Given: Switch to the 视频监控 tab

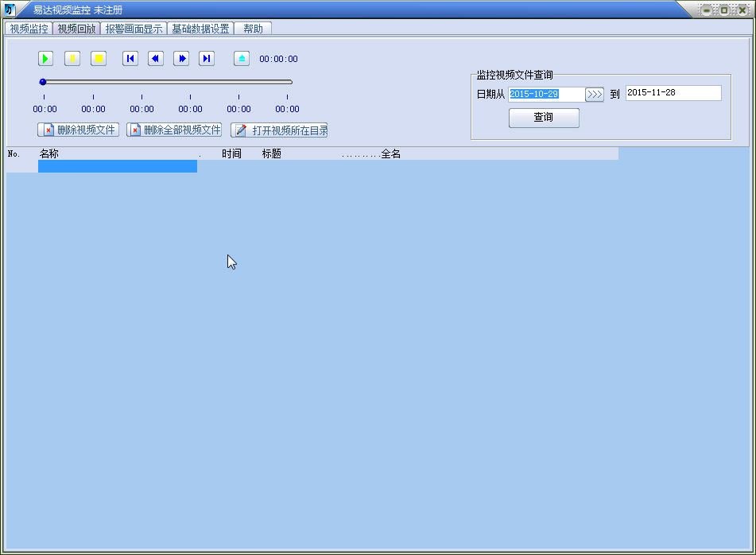Looking at the screenshot, I should [29, 29].
